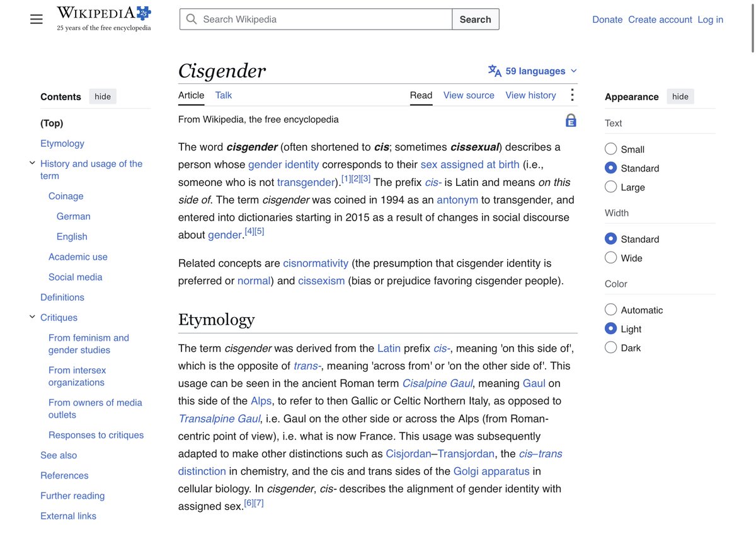Open the Cisalpine Gaul link

tap(438, 383)
